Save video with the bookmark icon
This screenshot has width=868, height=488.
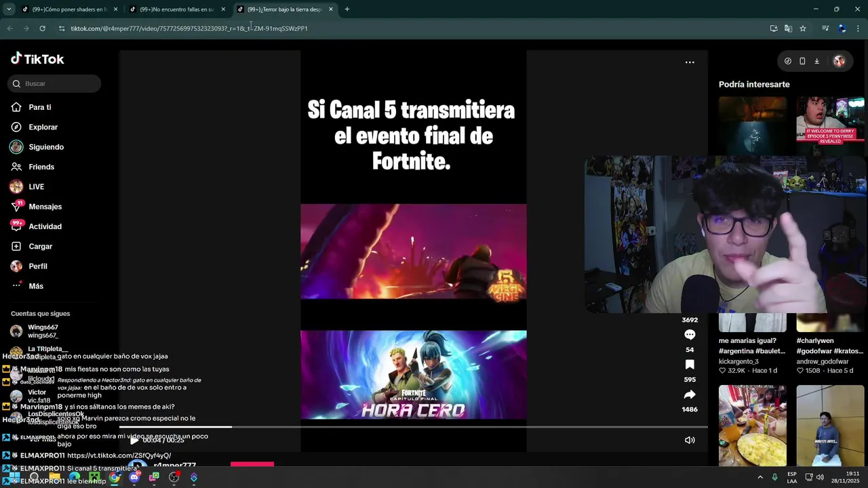point(690,365)
